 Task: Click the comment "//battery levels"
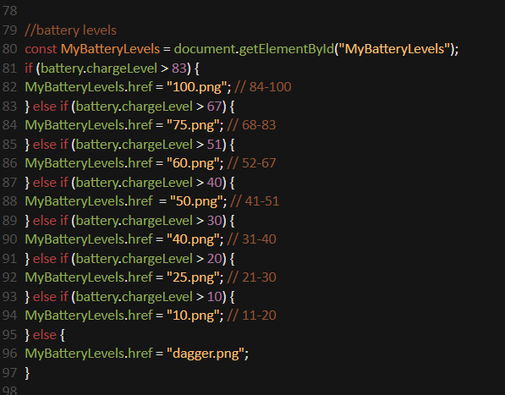[x=71, y=30]
